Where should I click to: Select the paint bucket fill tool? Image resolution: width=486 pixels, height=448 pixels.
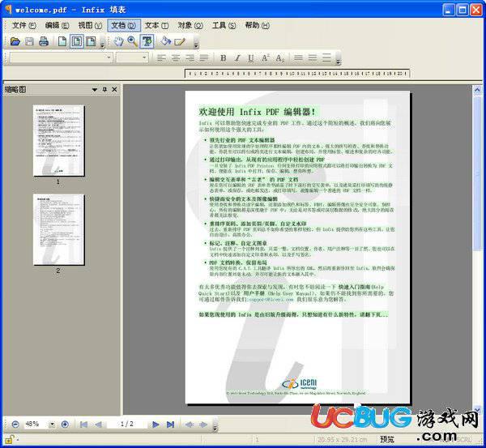pos(166,41)
